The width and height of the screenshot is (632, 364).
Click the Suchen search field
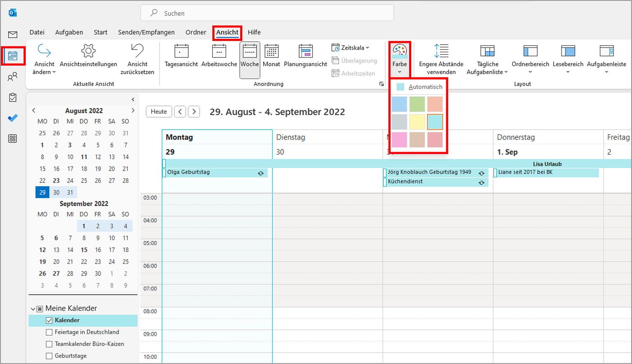click(x=267, y=13)
